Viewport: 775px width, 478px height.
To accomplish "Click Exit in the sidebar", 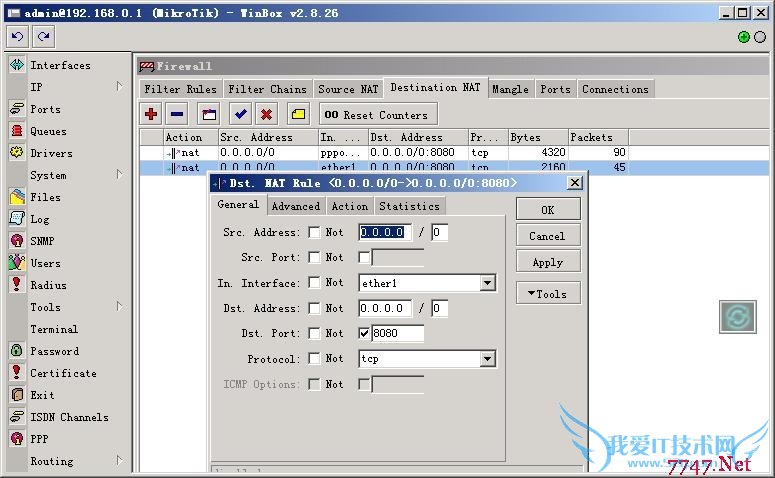I will [x=42, y=395].
